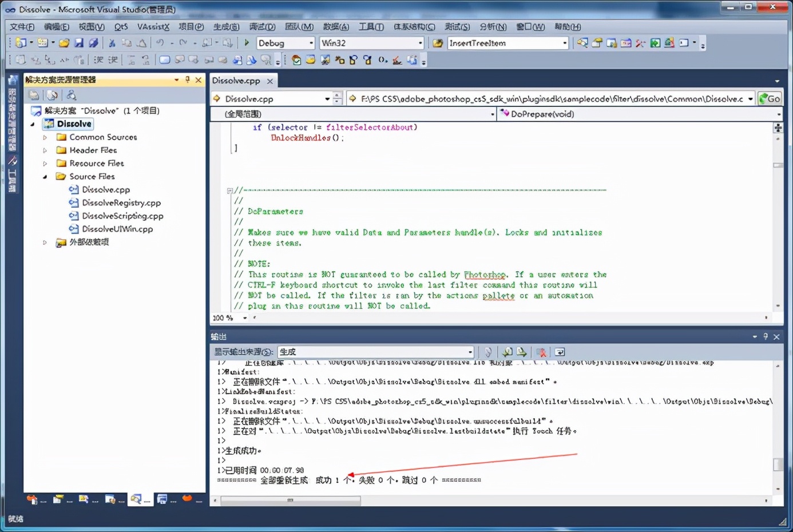Viewport: 793px width, 532px height.
Task: Toggle auto-hide pin on Solution Explorer
Action: (x=188, y=80)
